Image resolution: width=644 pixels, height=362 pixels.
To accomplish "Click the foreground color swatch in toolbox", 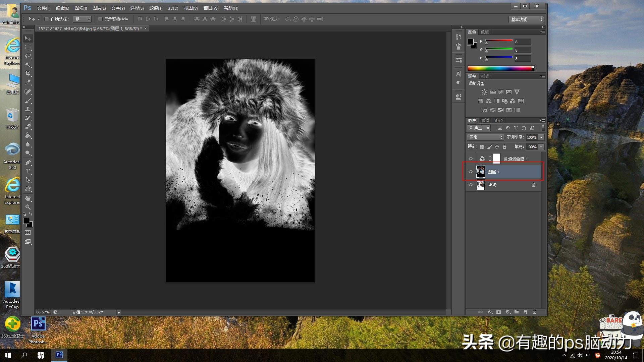I will [x=26, y=221].
